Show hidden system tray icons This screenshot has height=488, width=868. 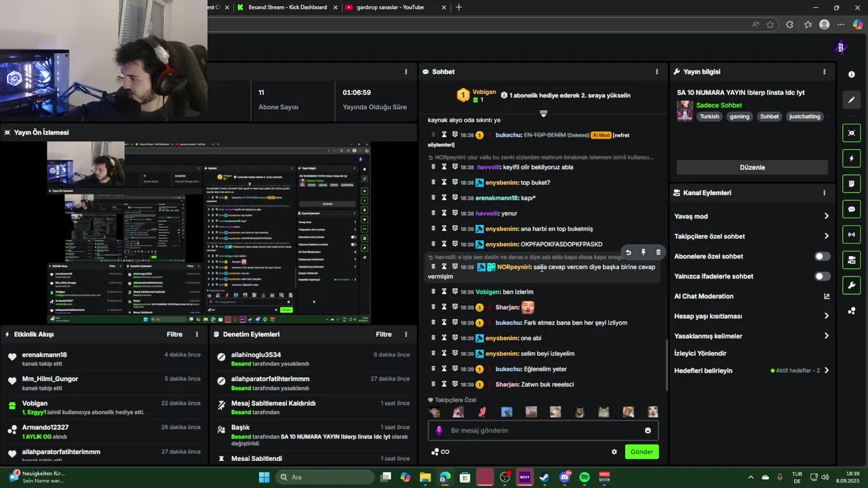tap(751, 477)
